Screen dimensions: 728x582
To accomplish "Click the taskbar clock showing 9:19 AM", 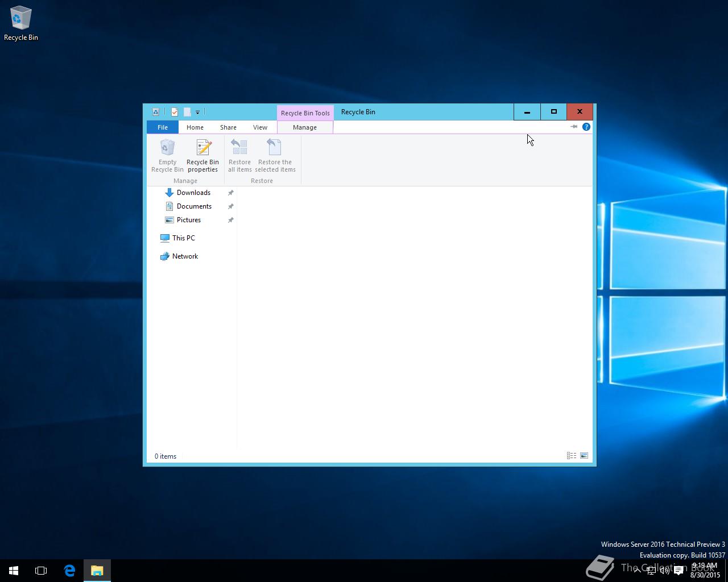I will 705,570.
